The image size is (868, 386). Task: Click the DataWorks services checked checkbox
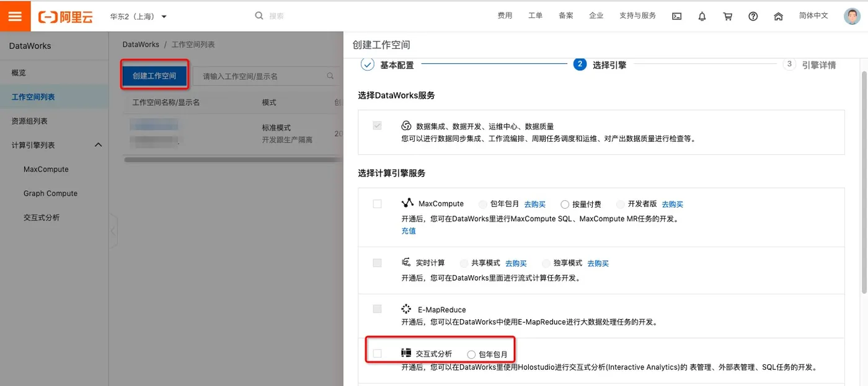[377, 126]
